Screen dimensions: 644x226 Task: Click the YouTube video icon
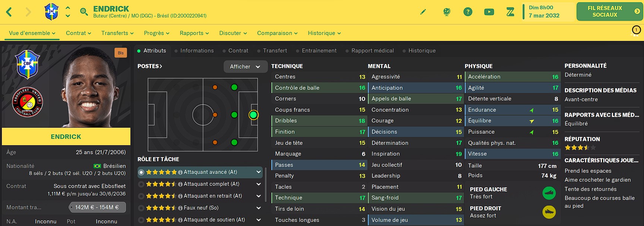point(489,12)
